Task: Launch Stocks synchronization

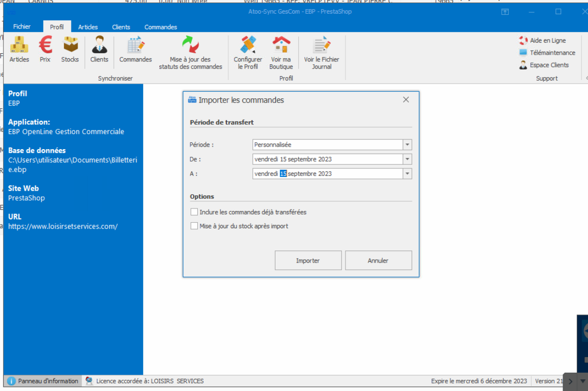Action: (x=70, y=49)
